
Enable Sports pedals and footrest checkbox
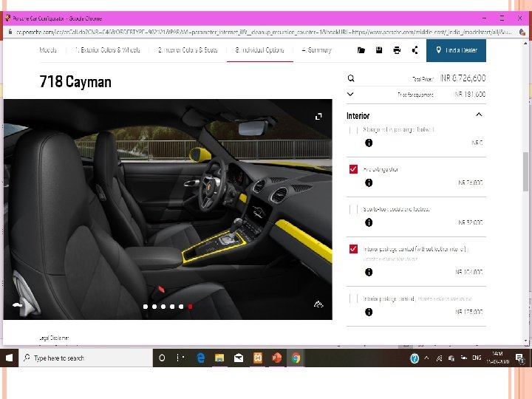tap(353, 209)
